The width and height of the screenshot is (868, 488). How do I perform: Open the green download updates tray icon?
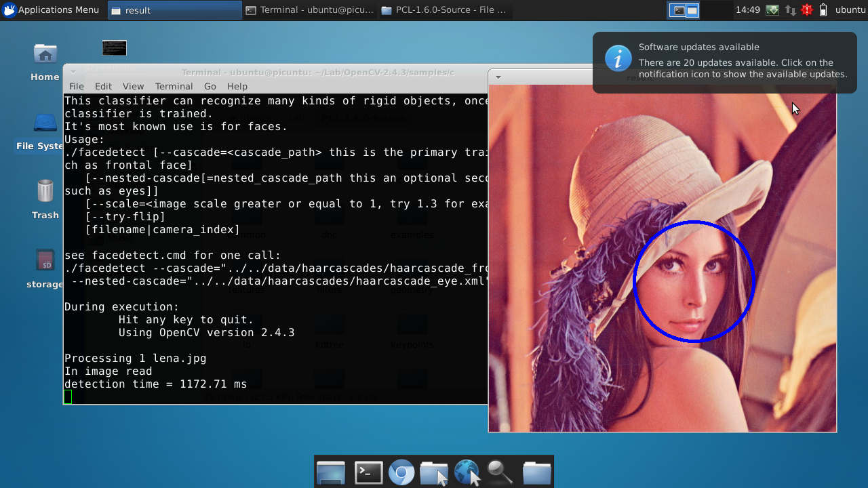tap(772, 10)
